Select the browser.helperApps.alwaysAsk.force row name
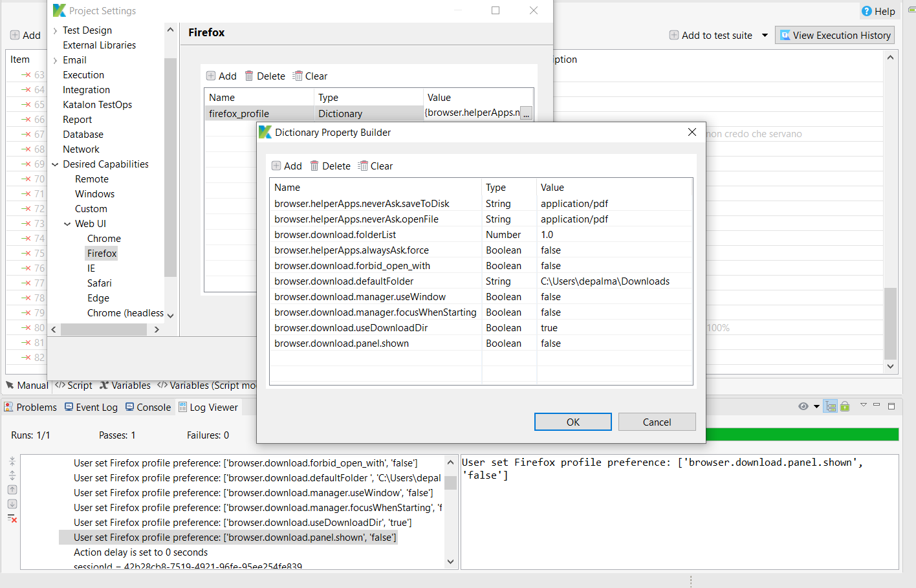Viewport: 916px width, 588px height. tap(351, 250)
